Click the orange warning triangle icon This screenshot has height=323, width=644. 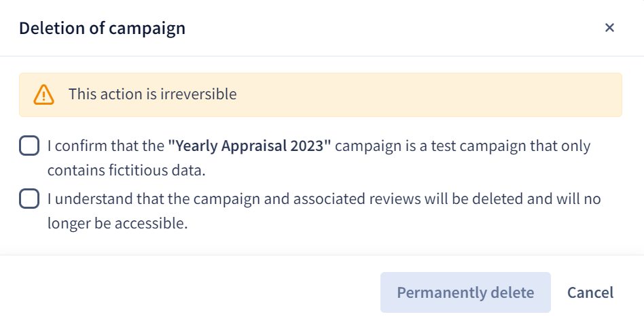(43, 95)
